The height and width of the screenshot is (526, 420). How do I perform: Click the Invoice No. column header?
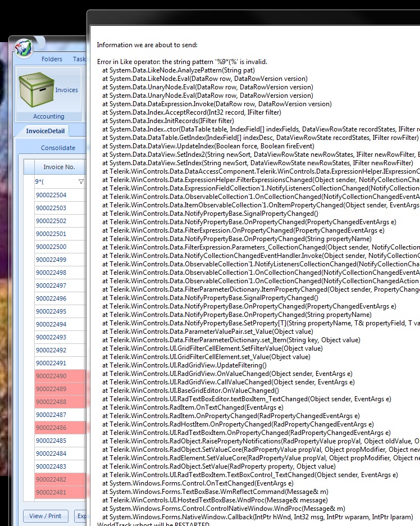[x=59, y=167]
